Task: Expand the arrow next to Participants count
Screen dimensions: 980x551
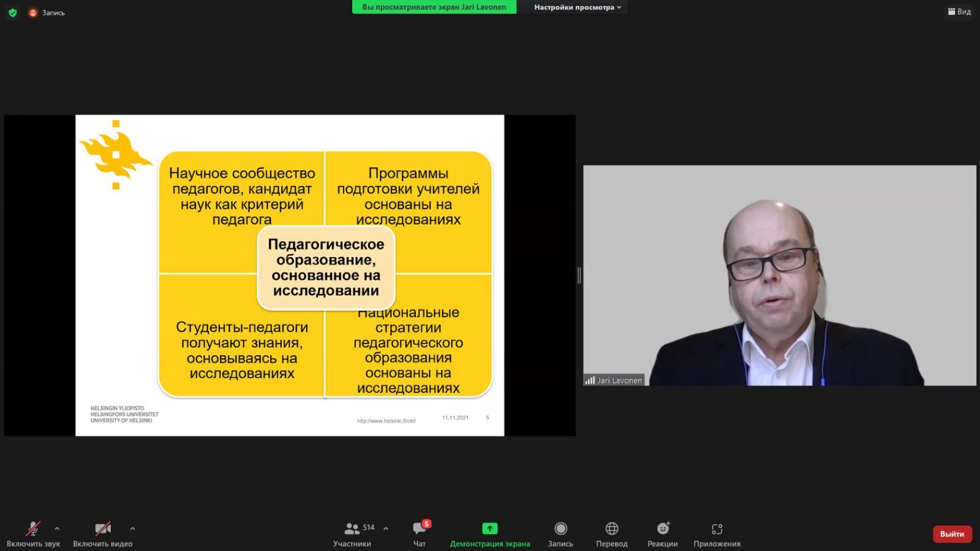Action: pos(386,528)
